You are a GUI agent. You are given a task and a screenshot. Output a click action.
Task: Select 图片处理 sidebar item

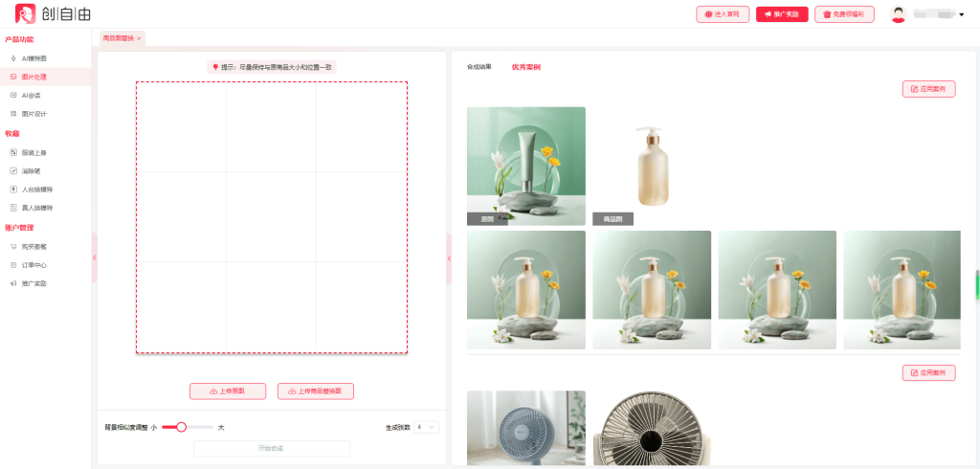coord(33,77)
